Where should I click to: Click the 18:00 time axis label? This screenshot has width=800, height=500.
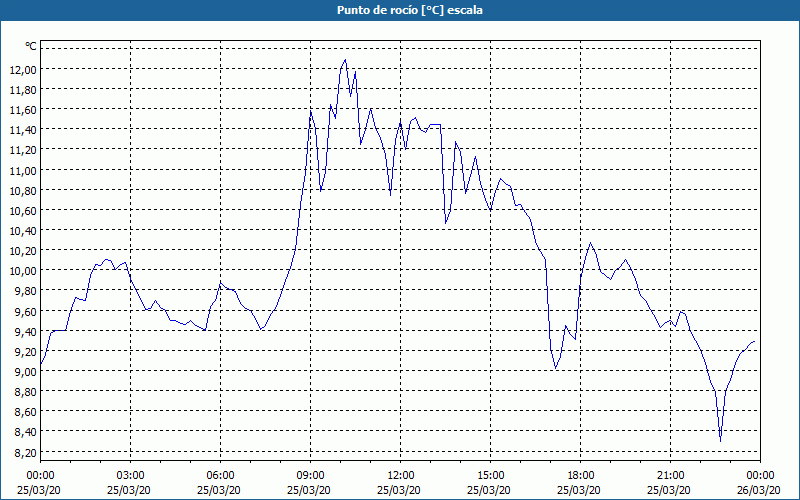[581, 476]
